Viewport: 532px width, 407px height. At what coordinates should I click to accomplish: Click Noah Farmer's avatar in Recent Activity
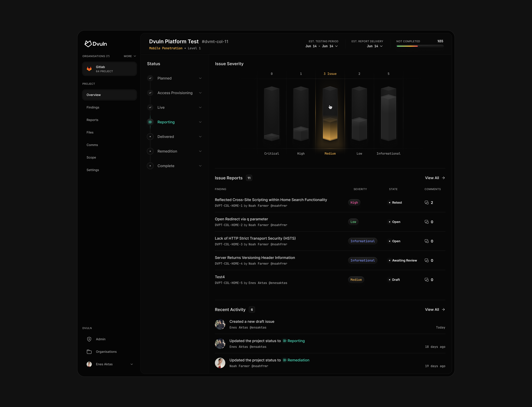click(220, 363)
